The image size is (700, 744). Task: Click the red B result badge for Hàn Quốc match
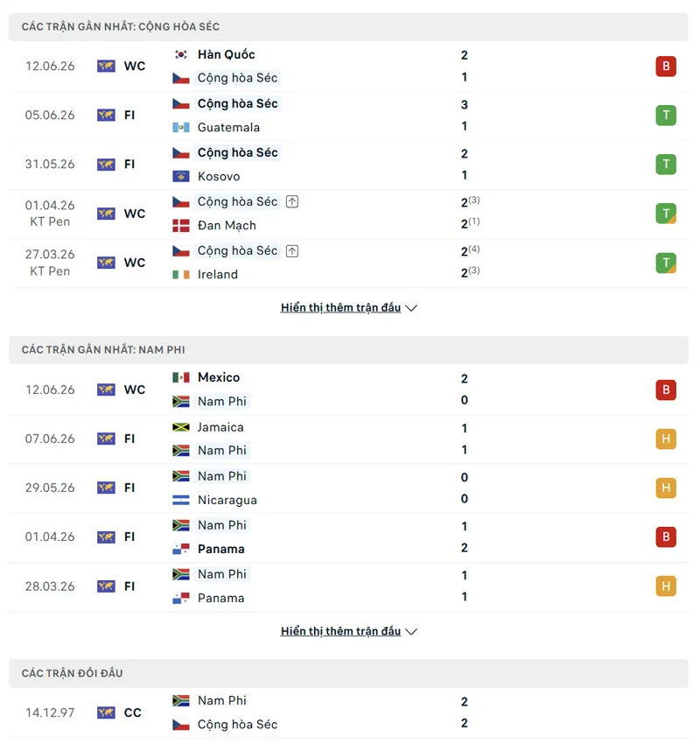click(x=665, y=66)
